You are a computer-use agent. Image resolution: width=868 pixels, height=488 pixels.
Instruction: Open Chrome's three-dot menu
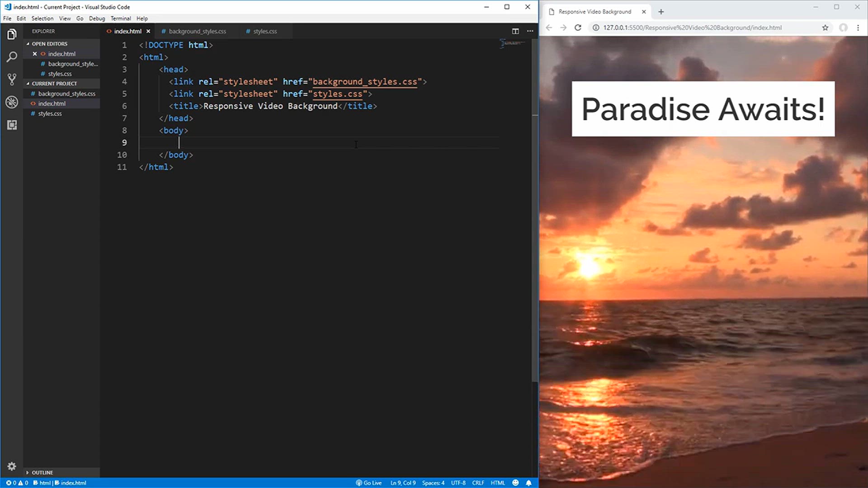[858, 28]
